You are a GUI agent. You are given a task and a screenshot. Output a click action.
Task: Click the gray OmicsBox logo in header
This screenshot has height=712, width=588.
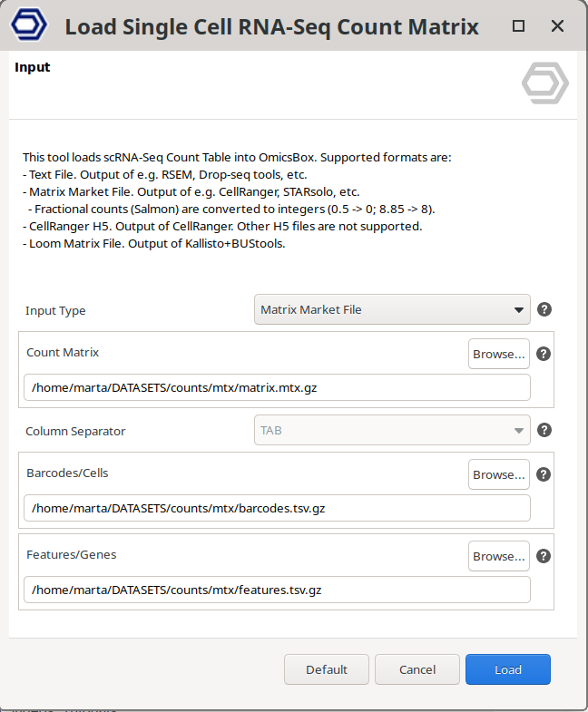click(x=544, y=84)
